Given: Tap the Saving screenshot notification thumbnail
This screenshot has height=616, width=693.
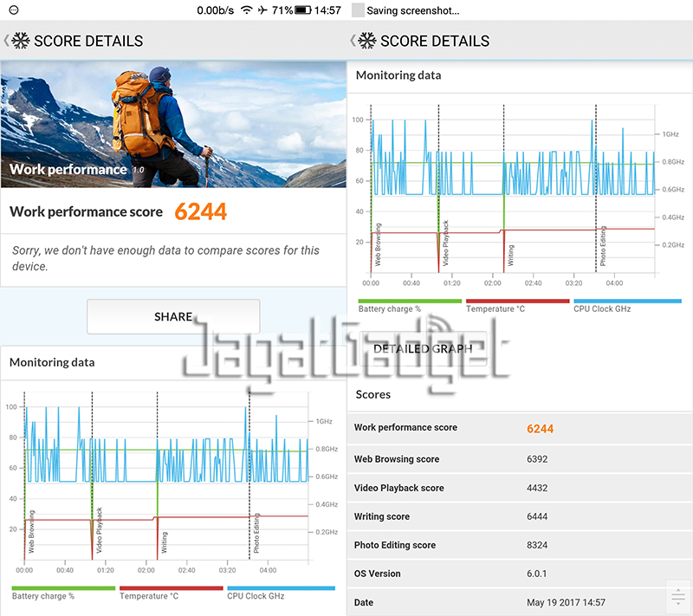Looking at the screenshot, I should pyautogui.click(x=358, y=10).
